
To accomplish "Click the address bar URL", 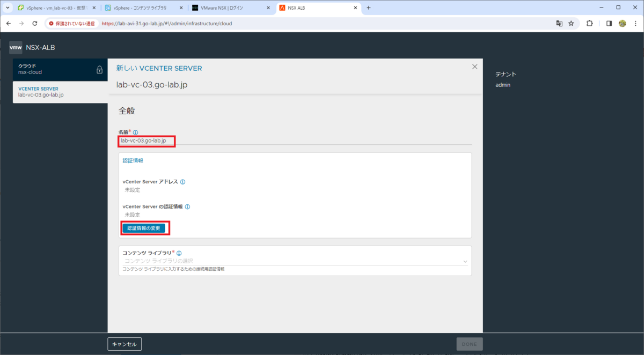I will click(167, 24).
